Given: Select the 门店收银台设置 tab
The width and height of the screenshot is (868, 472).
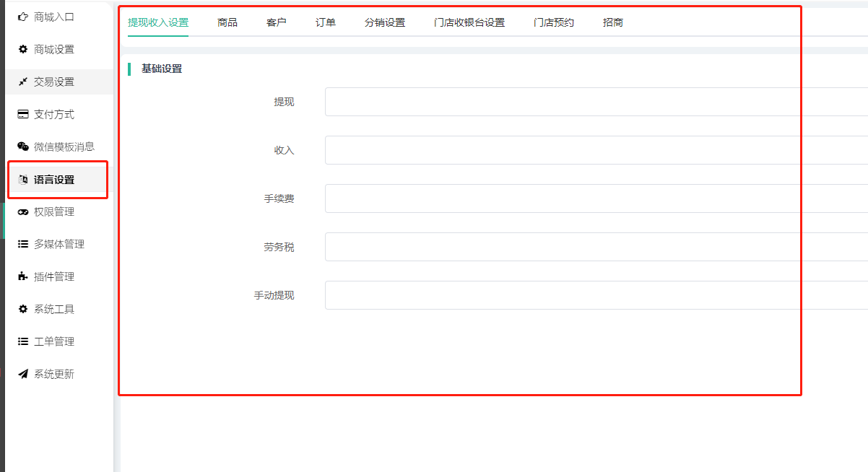Looking at the screenshot, I should coord(469,22).
